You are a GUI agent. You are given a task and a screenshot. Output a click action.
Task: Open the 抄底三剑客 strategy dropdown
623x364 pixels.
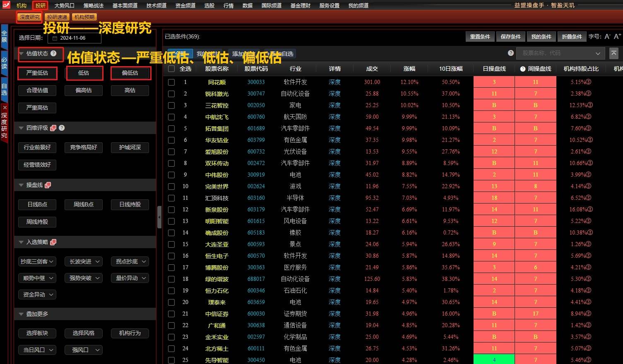[x=37, y=261]
